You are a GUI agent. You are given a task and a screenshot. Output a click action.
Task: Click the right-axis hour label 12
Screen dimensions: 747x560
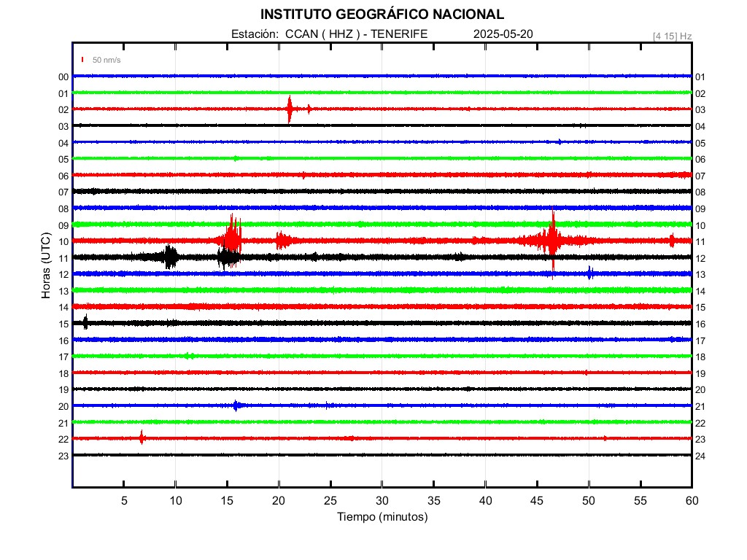pyautogui.click(x=700, y=259)
